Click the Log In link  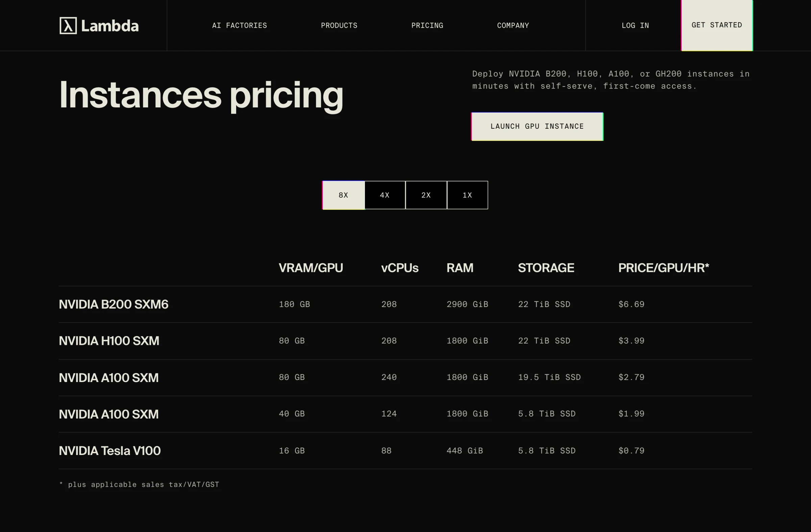pyautogui.click(x=635, y=26)
